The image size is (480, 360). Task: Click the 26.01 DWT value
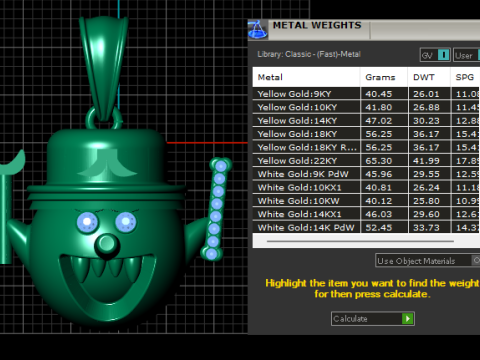[x=426, y=94]
